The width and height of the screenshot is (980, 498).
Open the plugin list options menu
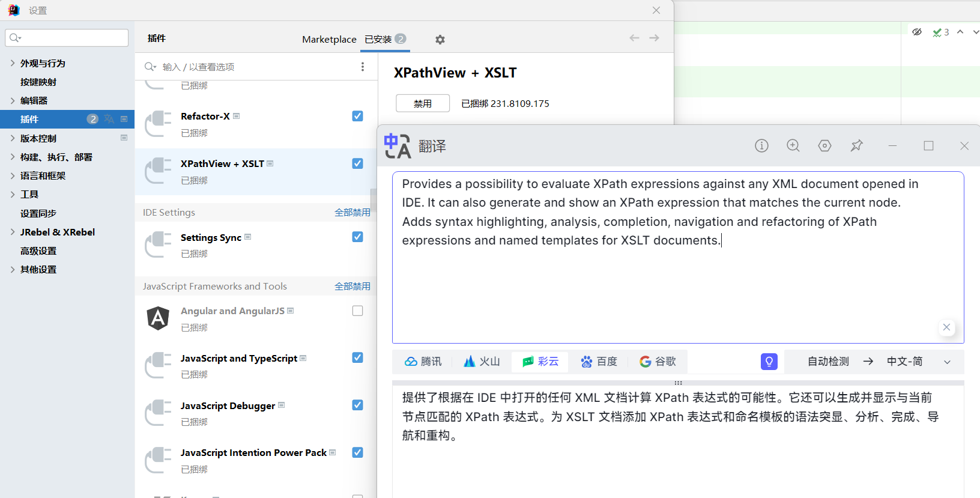tap(362, 67)
